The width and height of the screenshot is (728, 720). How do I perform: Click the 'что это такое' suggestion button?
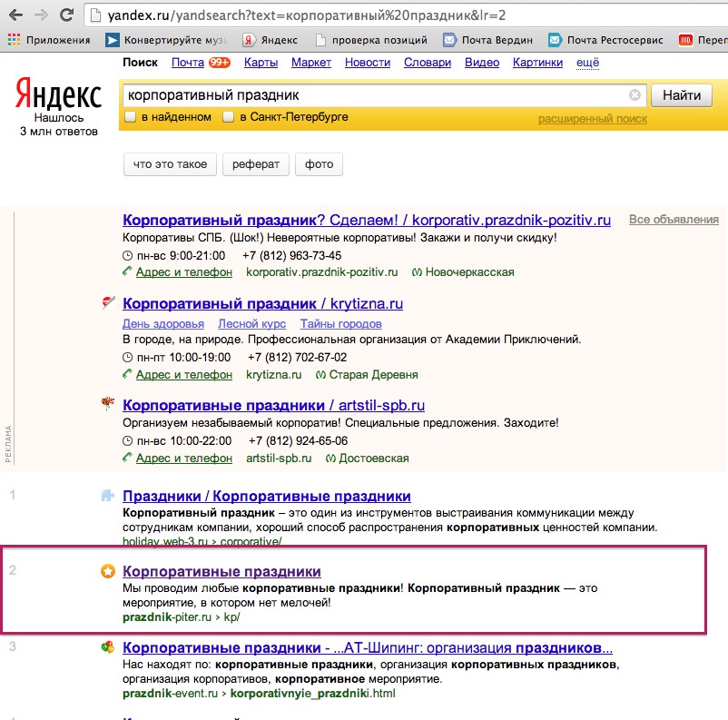(x=170, y=164)
